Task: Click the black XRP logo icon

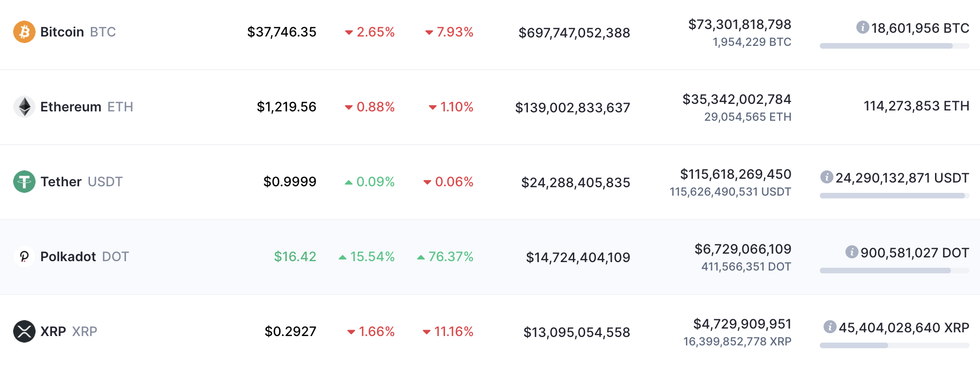Action: (x=24, y=331)
